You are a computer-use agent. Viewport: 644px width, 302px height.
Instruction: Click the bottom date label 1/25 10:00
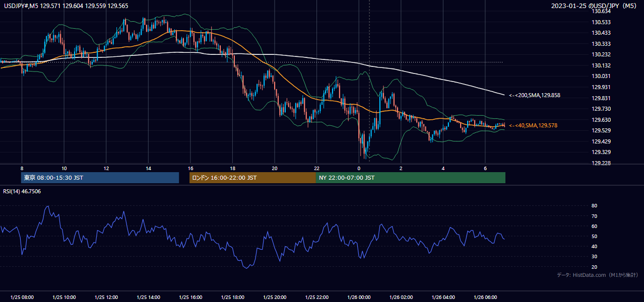[64, 297]
